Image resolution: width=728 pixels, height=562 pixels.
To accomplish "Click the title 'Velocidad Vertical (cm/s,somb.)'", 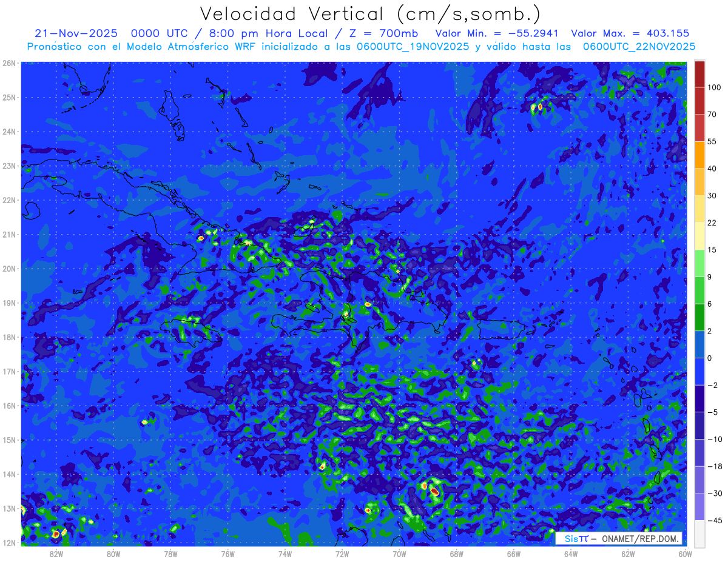I will [x=371, y=14].
